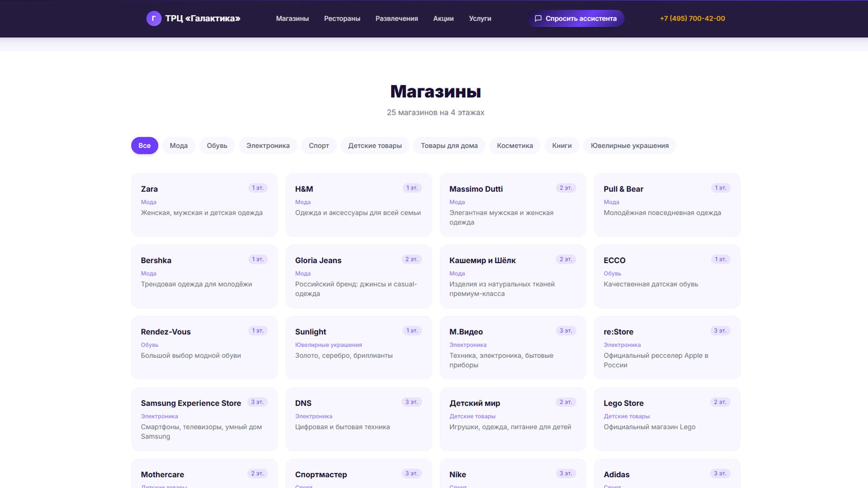
Task: Open the Развлечения section
Action: 396,19
